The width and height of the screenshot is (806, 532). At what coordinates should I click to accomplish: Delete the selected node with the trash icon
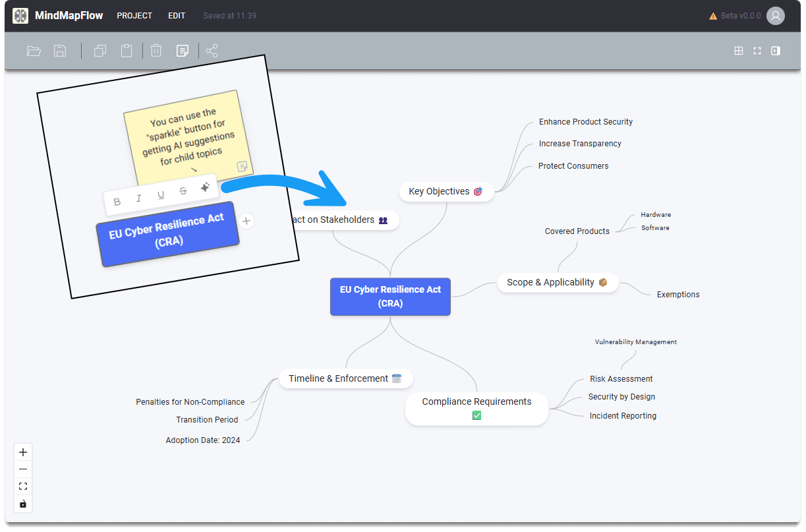pyautogui.click(x=156, y=50)
